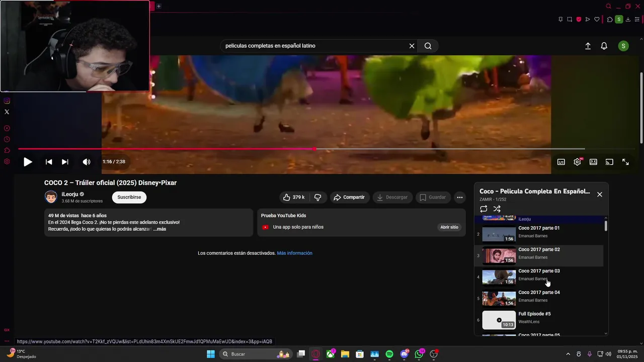Open Spotify from the taskbar
644x362 pixels.
(x=389, y=354)
